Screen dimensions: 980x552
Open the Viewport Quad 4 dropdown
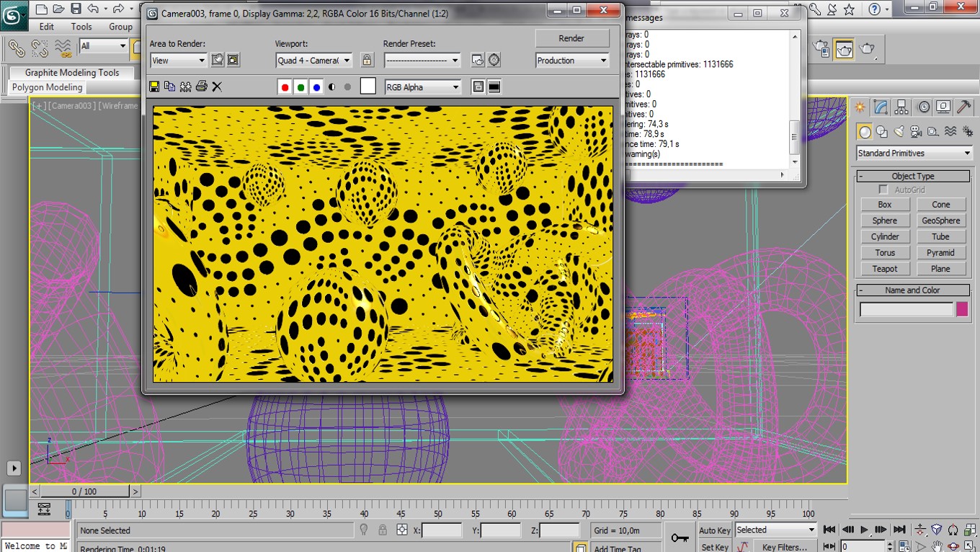coord(314,61)
